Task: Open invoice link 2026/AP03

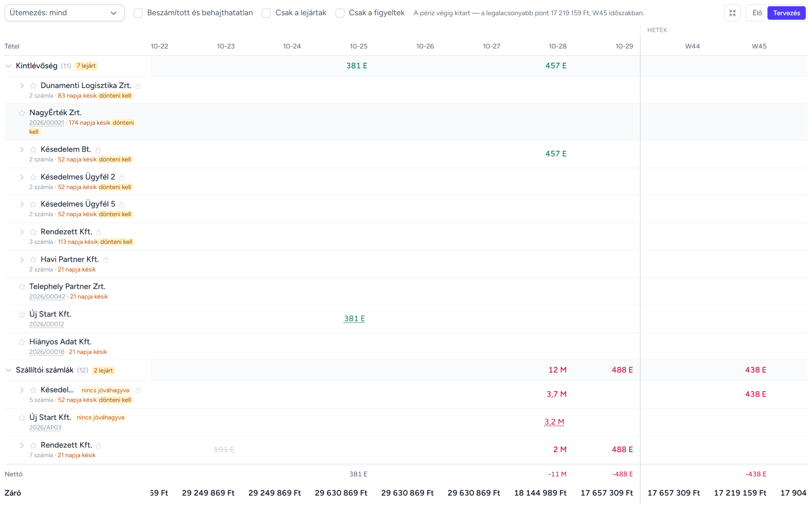Action: pyautogui.click(x=45, y=428)
